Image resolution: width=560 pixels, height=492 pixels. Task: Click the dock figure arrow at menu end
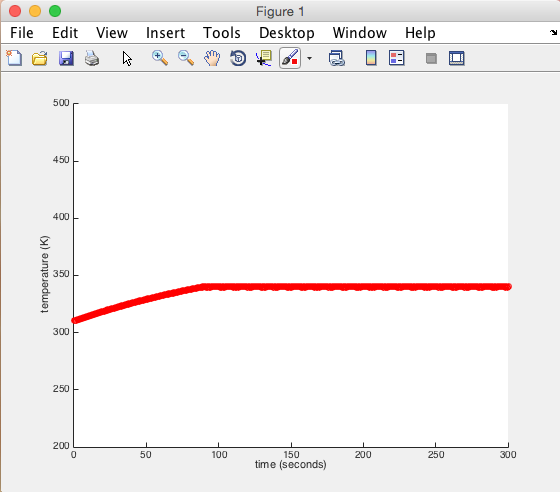553,32
